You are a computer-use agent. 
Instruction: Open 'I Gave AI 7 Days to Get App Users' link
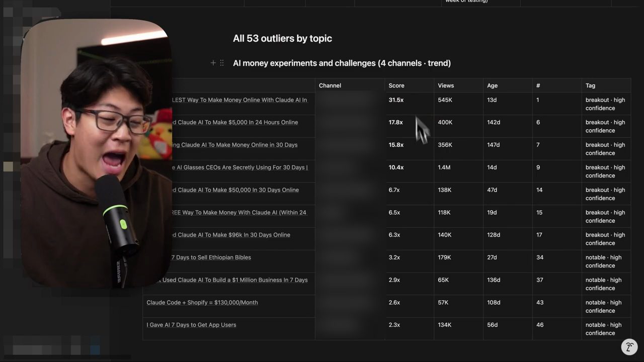tap(191, 325)
